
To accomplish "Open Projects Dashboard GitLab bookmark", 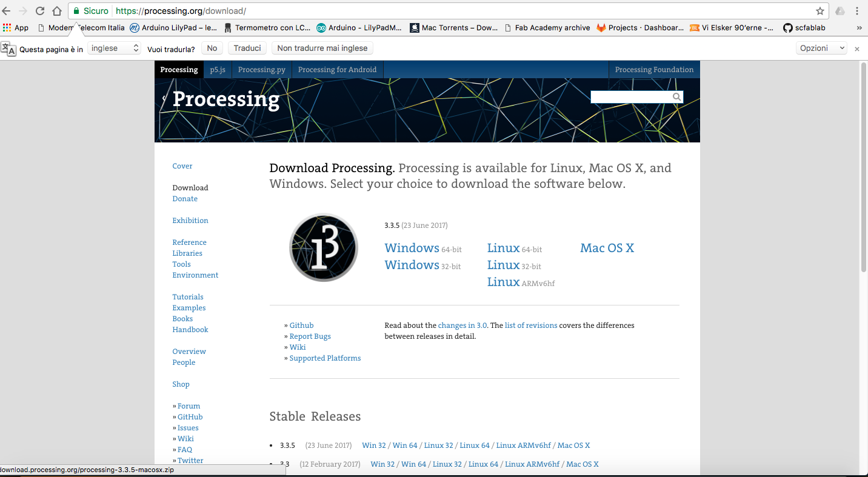I will coord(640,28).
